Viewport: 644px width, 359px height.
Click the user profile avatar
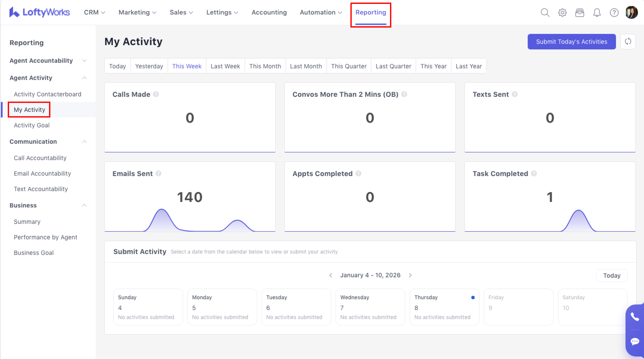click(632, 12)
